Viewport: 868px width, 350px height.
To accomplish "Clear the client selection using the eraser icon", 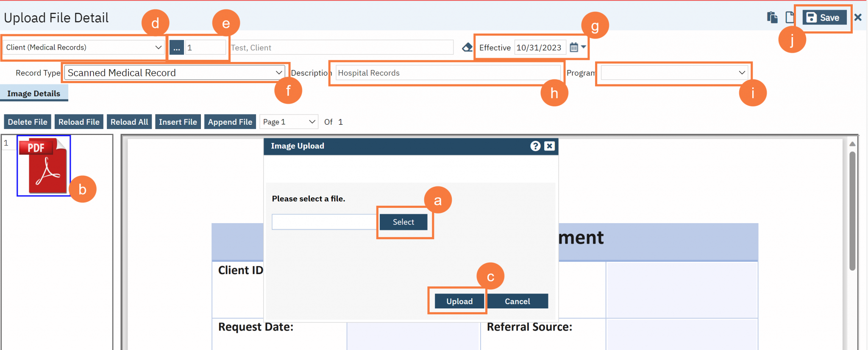I will (467, 48).
